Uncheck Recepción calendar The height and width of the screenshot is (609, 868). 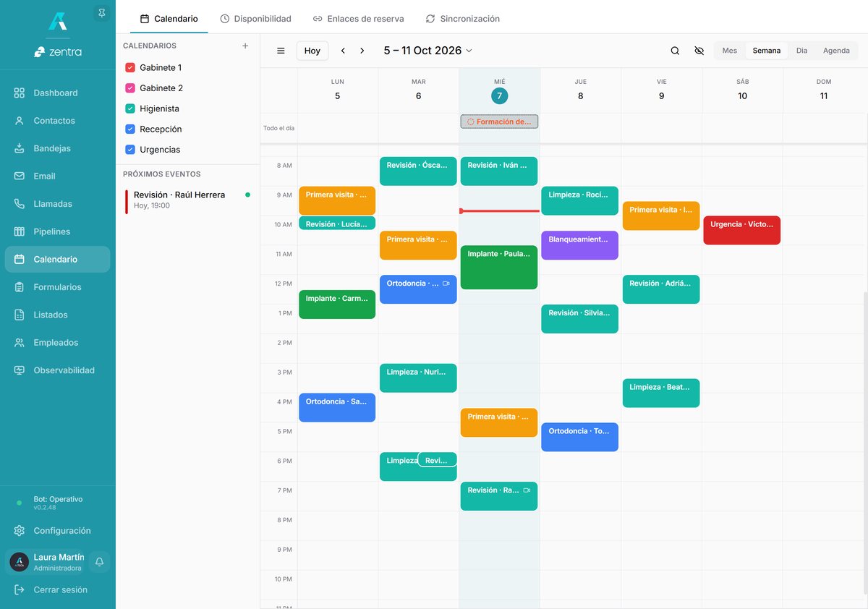click(130, 129)
